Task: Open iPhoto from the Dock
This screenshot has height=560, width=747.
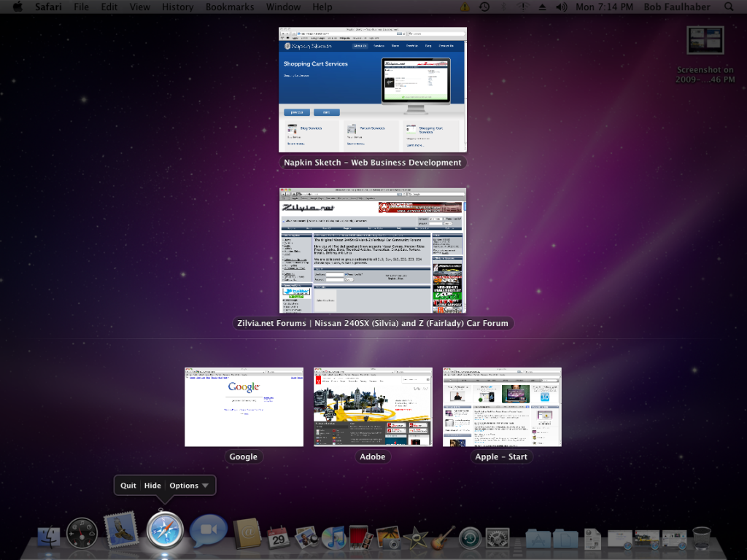Action: [x=388, y=537]
